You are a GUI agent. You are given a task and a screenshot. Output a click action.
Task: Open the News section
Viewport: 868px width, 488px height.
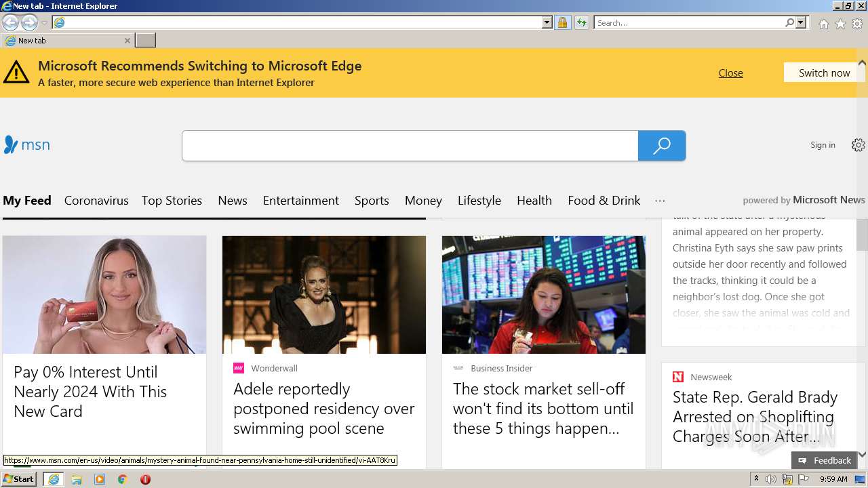coord(233,201)
